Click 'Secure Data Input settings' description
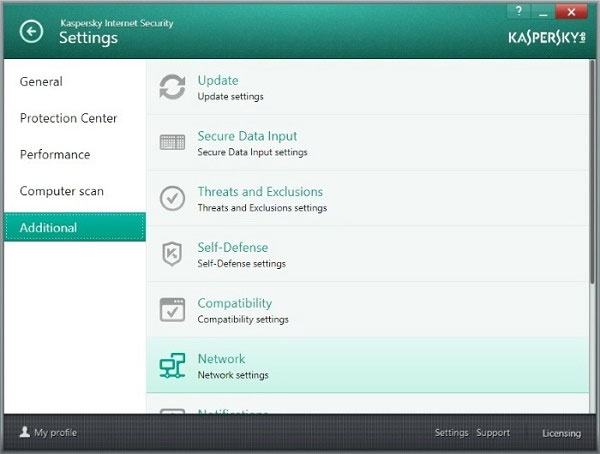This screenshot has width=600, height=454. [252, 152]
